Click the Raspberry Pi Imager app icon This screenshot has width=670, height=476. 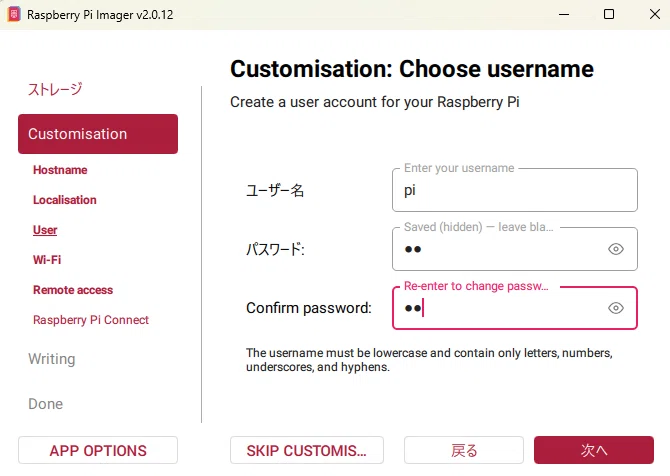coord(14,15)
